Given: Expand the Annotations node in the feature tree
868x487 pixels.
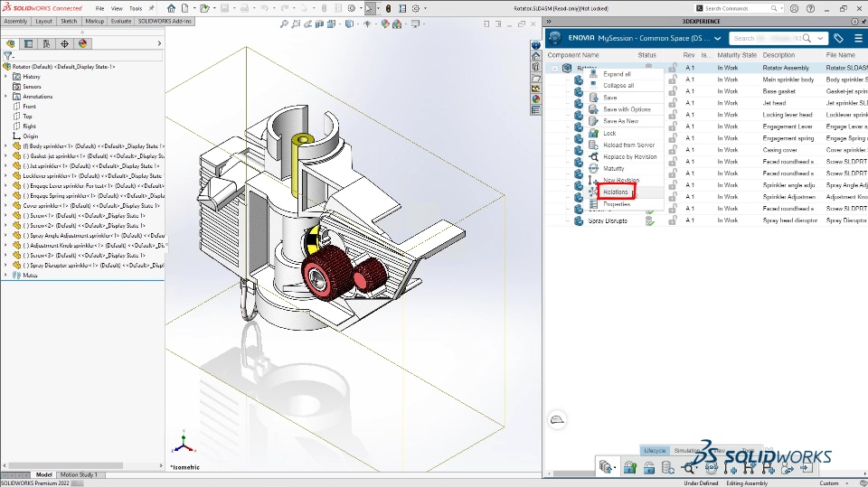Looking at the screenshot, I should click(6, 97).
